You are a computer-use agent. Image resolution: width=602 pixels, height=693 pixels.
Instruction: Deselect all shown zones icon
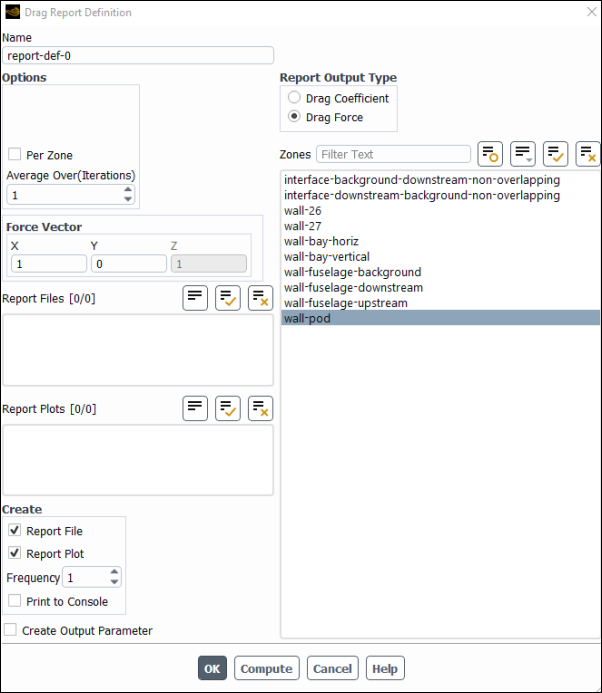pyautogui.click(x=588, y=154)
